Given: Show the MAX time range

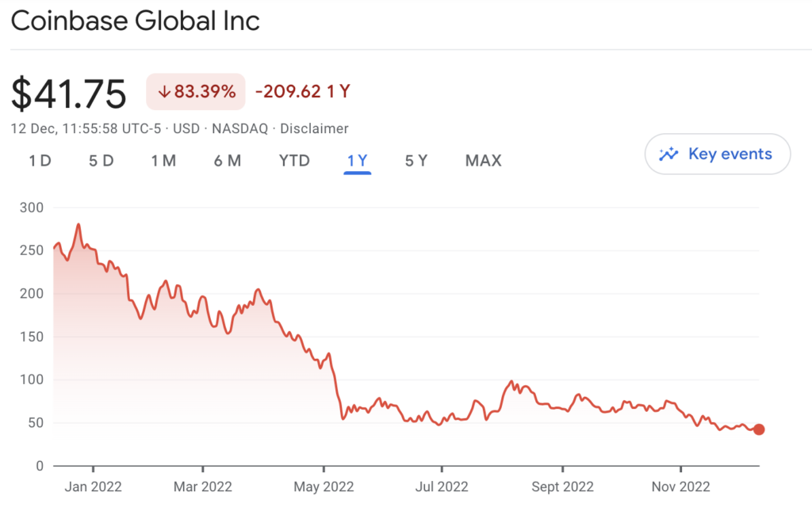Looking at the screenshot, I should tap(483, 161).
